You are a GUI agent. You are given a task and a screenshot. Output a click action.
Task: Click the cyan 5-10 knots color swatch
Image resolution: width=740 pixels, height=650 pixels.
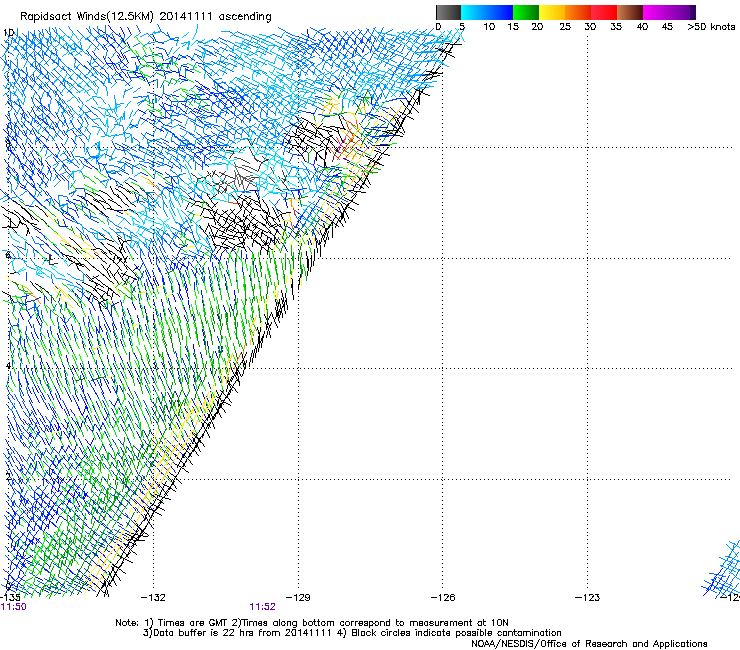pyautogui.click(x=474, y=12)
